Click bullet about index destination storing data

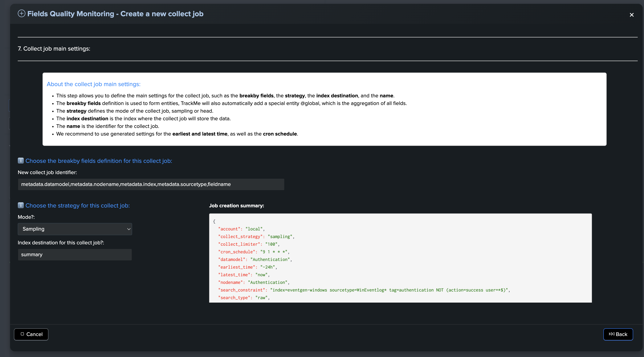click(144, 119)
